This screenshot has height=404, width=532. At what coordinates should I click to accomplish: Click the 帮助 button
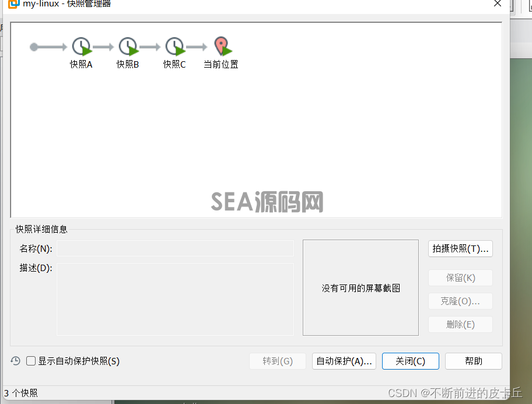(x=473, y=361)
